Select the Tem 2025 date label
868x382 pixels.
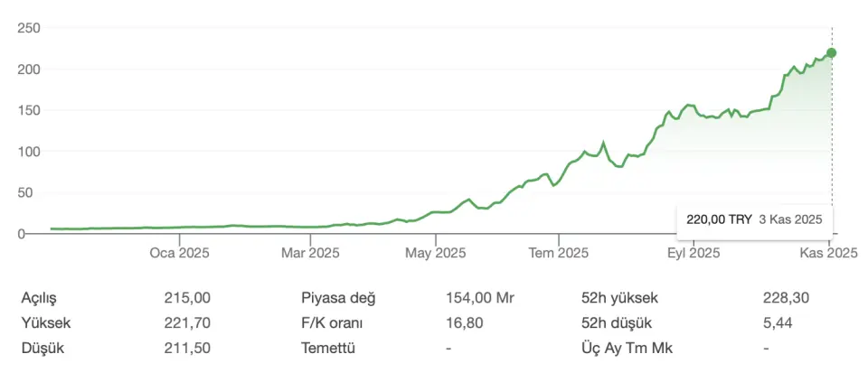559,253
